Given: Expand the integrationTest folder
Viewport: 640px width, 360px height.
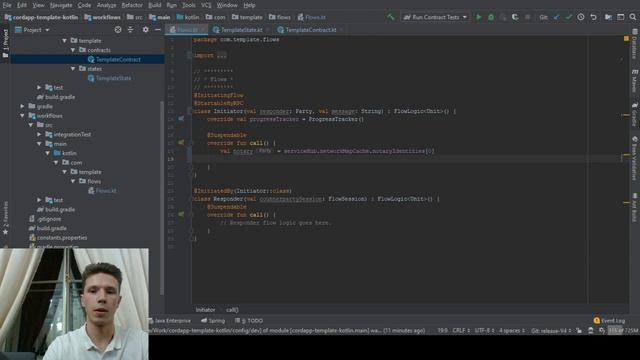Looking at the screenshot, I should tap(39, 134).
